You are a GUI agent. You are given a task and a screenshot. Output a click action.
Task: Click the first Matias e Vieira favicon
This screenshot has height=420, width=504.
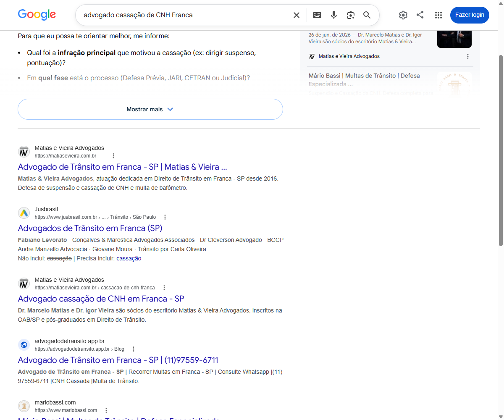pyautogui.click(x=24, y=152)
